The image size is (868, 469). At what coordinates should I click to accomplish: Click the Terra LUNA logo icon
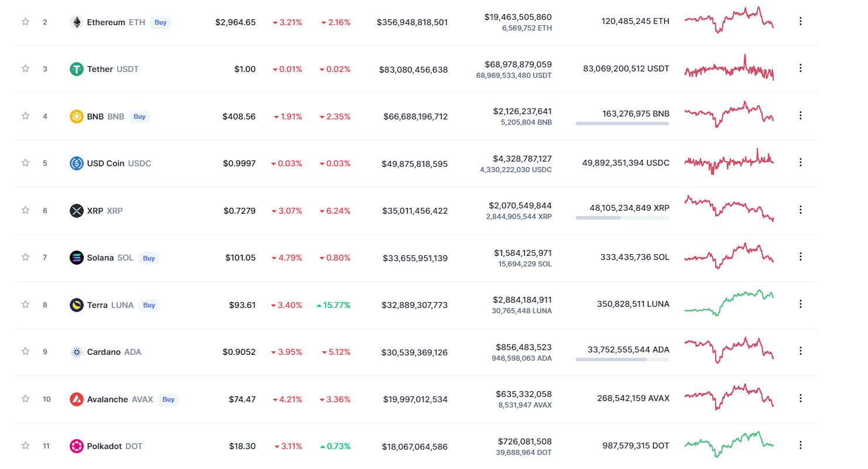tap(77, 305)
